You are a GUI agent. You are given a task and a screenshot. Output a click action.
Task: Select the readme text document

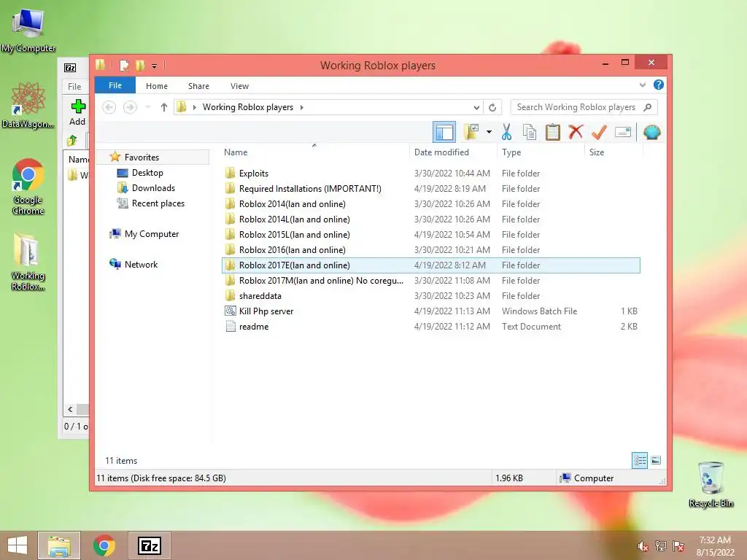point(430,326)
